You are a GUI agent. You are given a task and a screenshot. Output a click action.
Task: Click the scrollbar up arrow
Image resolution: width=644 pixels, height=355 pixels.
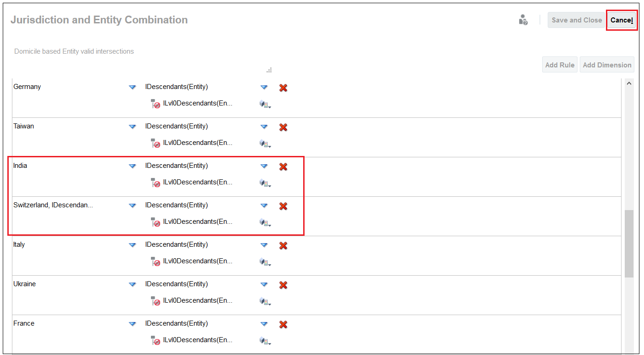[629, 83]
